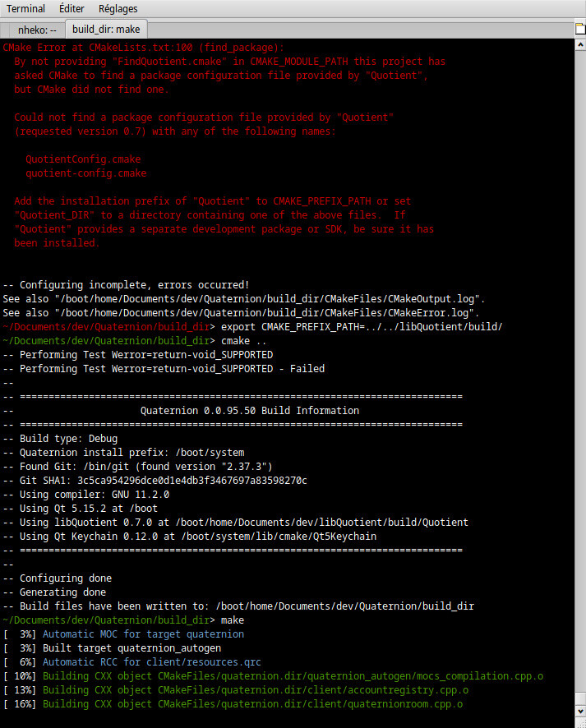The image size is (586, 728).
Task: Open the Terminal menu
Action: 25,8
